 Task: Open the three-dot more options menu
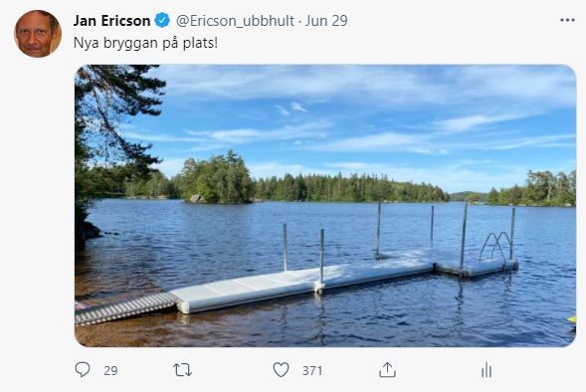pyautogui.click(x=567, y=20)
